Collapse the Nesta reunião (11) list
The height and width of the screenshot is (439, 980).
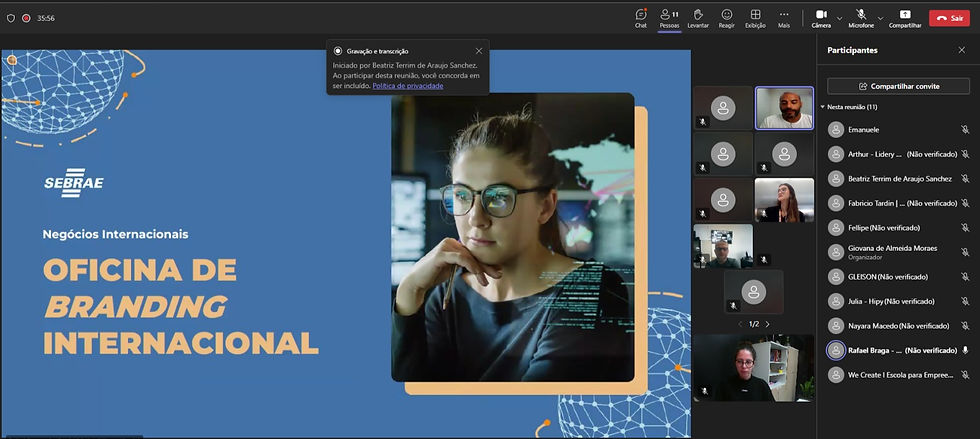pos(823,107)
